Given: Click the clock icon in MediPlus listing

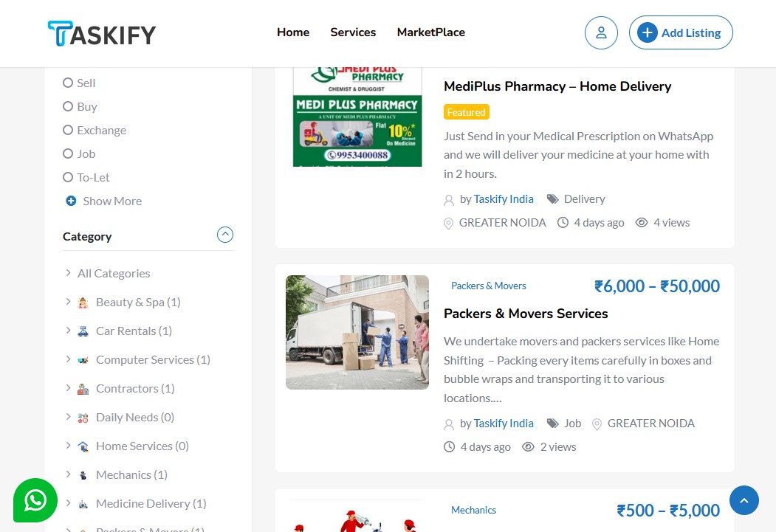Looking at the screenshot, I should click(x=563, y=223).
